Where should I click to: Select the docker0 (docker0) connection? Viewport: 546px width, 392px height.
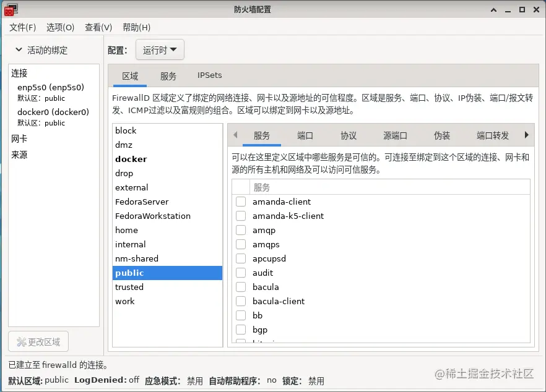[x=54, y=117]
